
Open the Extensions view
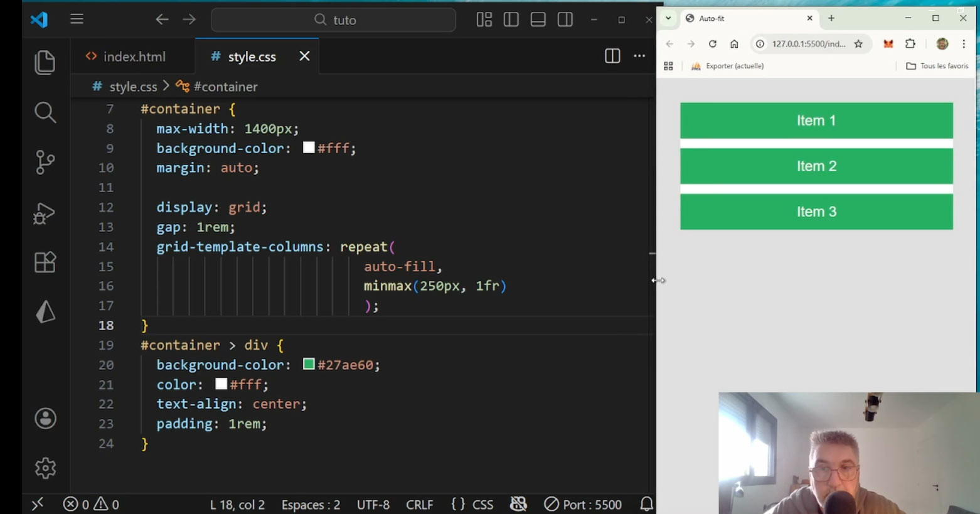[45, 262]
